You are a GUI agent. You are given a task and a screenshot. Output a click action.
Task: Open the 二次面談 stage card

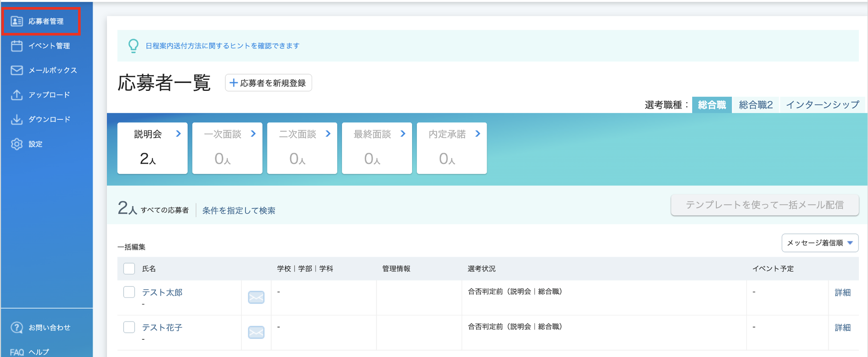coord(302,148)
